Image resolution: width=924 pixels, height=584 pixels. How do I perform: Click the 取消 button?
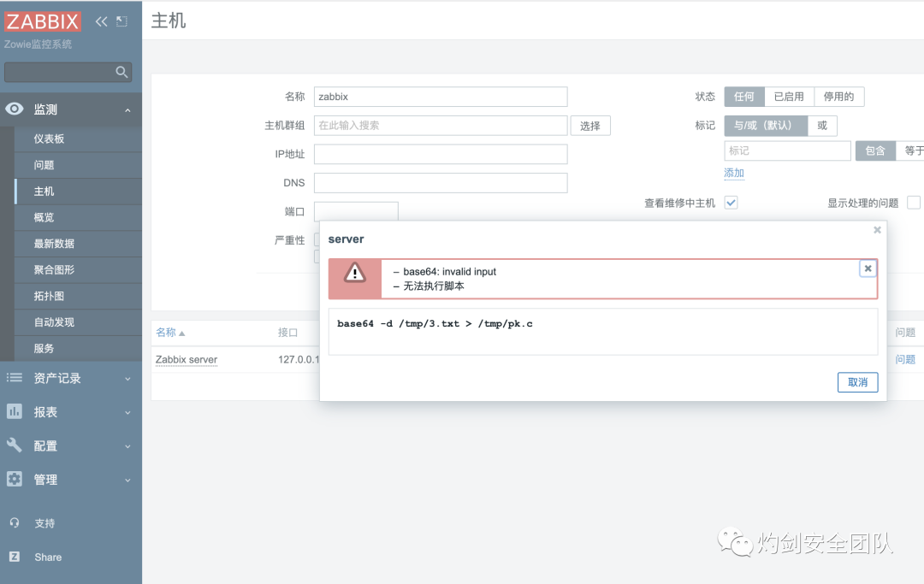(x=857, y=382)
